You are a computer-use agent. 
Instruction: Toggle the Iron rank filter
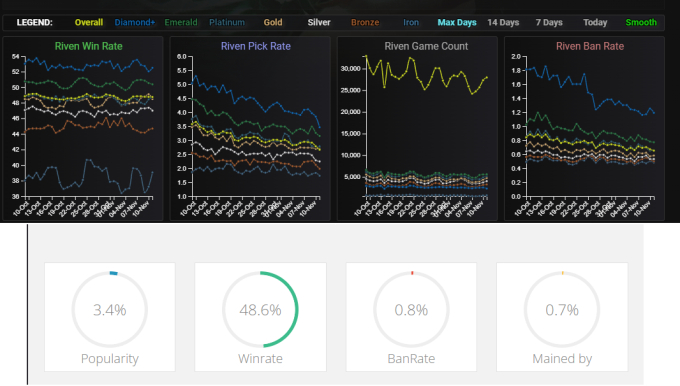[411, 23]
